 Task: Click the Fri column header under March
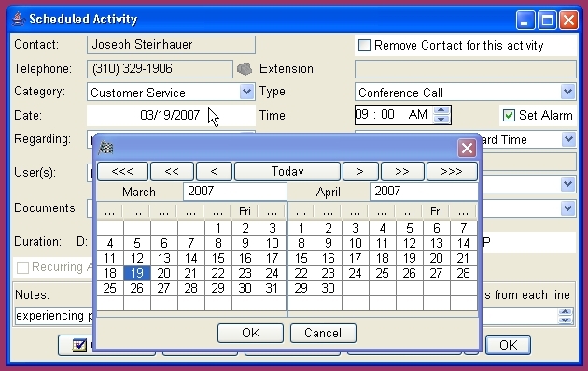[245, 212]
